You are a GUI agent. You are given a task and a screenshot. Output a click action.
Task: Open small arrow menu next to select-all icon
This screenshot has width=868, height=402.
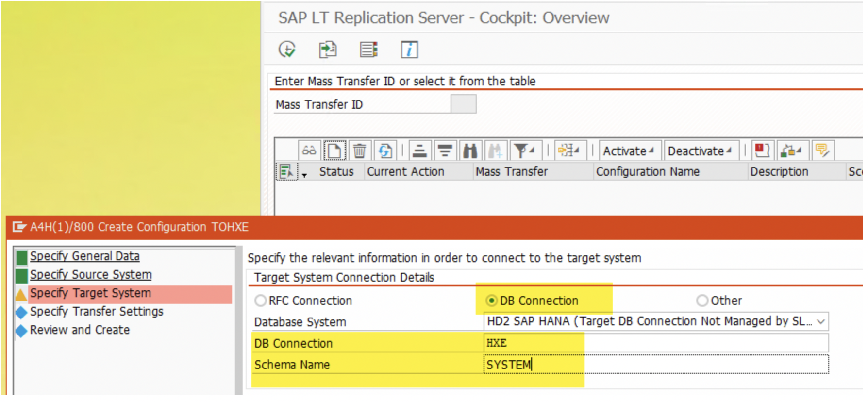point(304,175)
